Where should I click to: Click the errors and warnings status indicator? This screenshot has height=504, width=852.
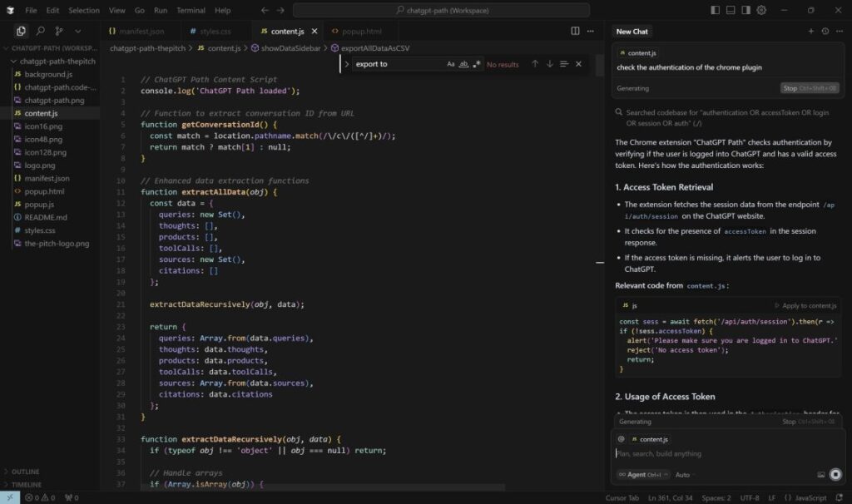tap(40, 497)
